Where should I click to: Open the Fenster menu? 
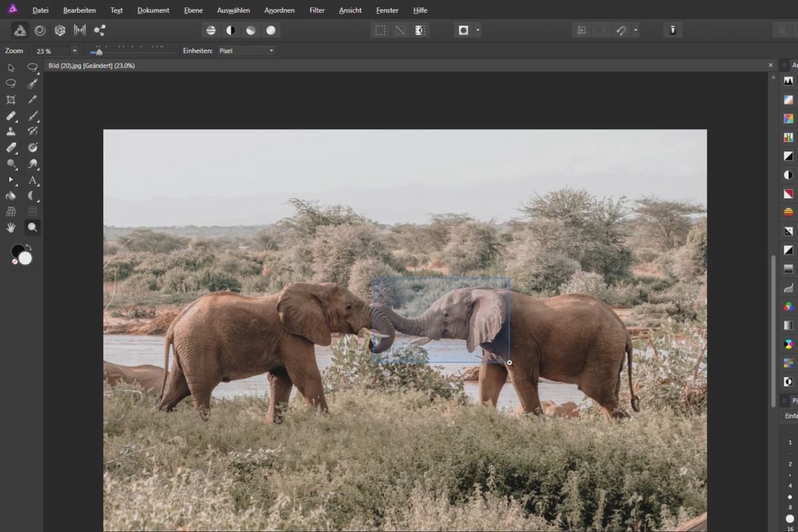click(x=387, y=10)
